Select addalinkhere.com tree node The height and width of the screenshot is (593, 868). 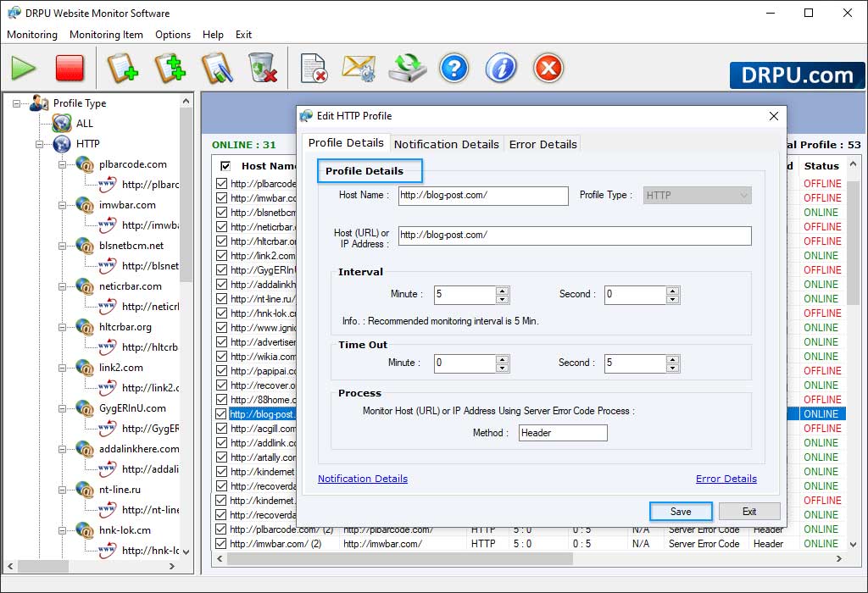coord(139,449)
